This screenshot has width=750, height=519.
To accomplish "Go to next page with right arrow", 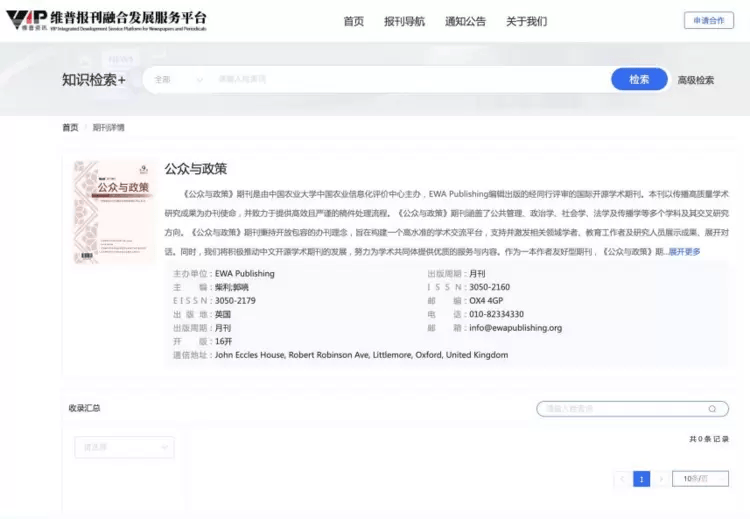I will click(x=661, y=479).
